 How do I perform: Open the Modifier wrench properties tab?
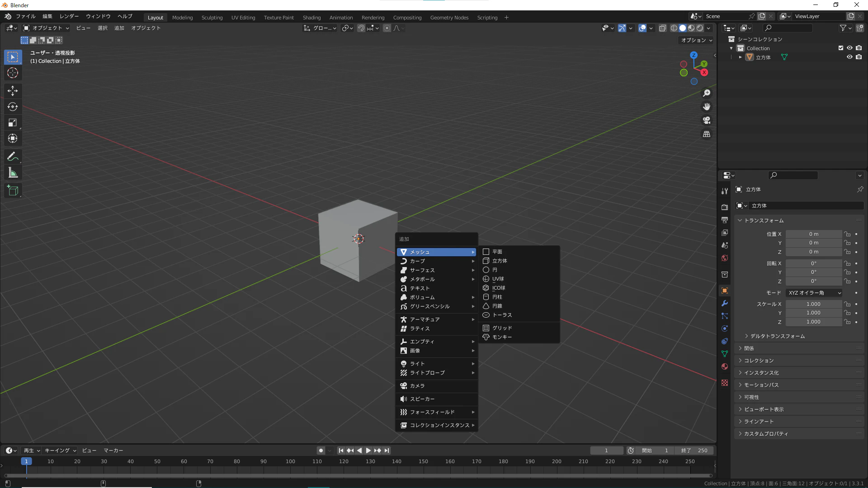click(x=725, y=303)
